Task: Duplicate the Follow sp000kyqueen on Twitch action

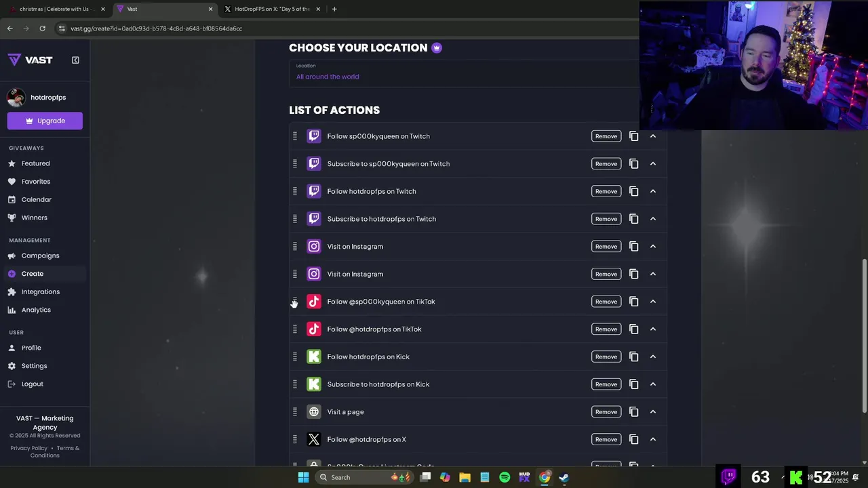Action: point(633,136)
